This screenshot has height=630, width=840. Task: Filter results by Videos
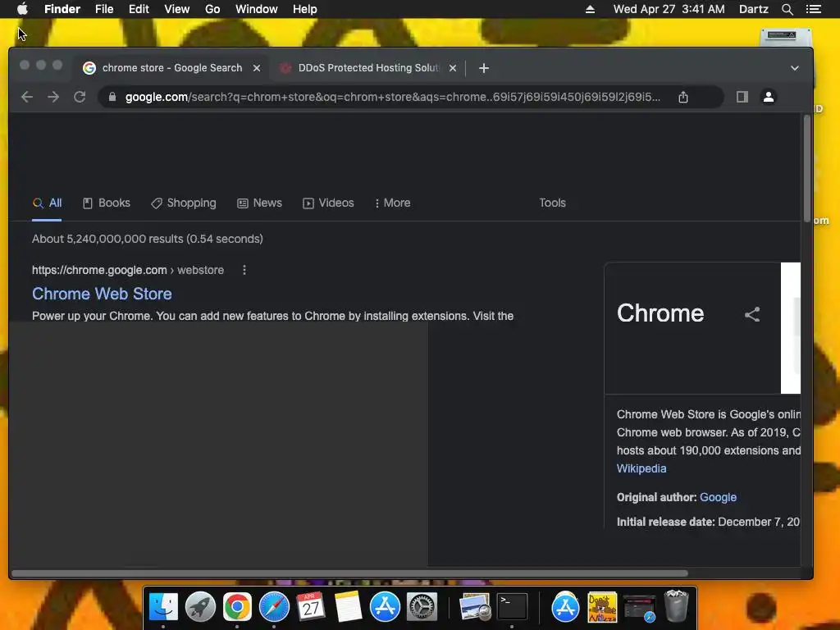328,203
